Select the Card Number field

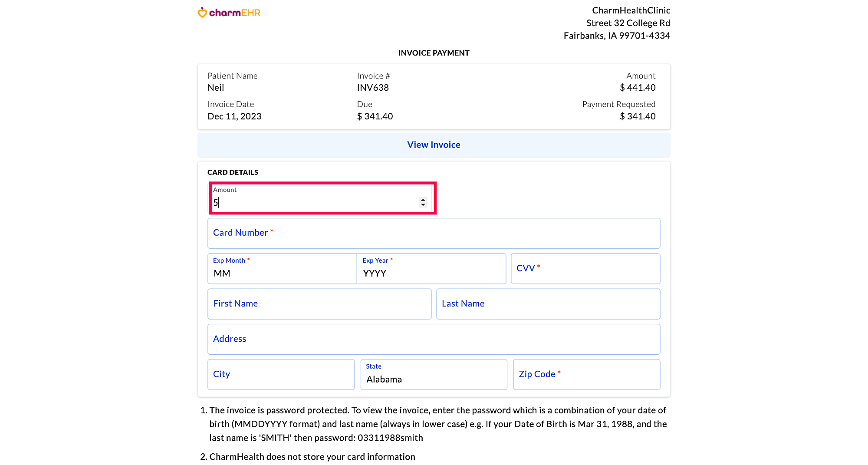(433, 233)
